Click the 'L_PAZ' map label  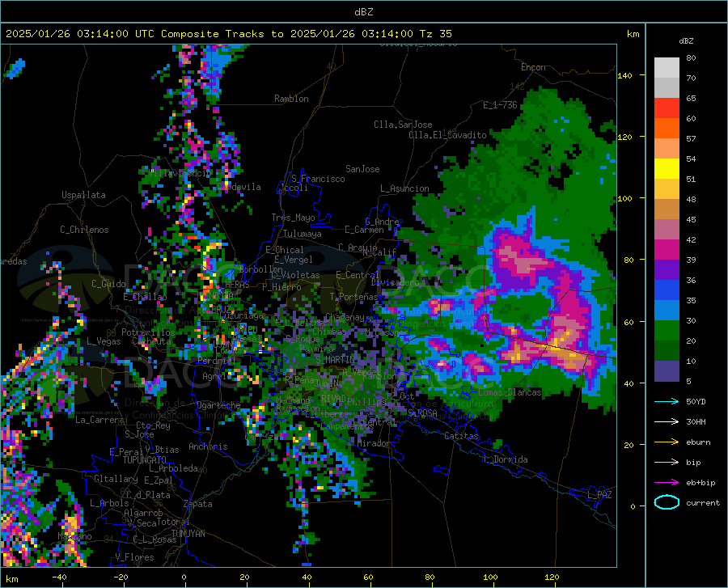[599, 495]
